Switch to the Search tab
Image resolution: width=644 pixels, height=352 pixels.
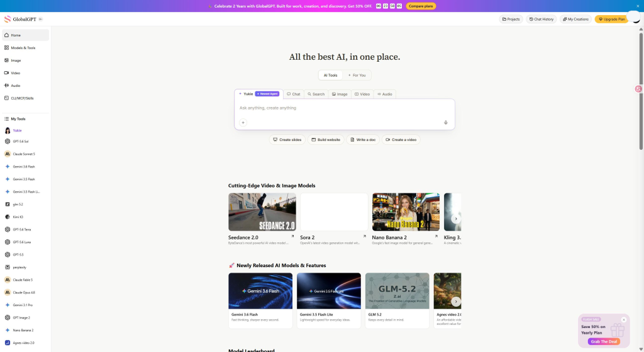[x=316, y=94]
